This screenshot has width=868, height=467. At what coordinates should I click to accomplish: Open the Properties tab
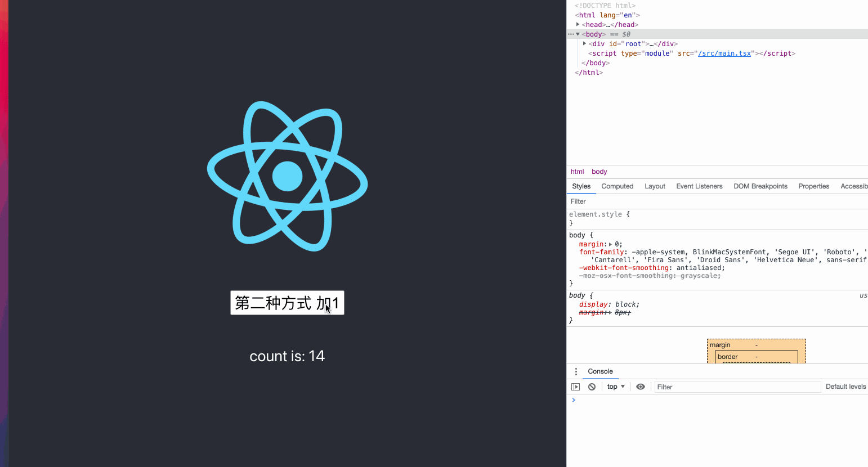click(813, 186)
